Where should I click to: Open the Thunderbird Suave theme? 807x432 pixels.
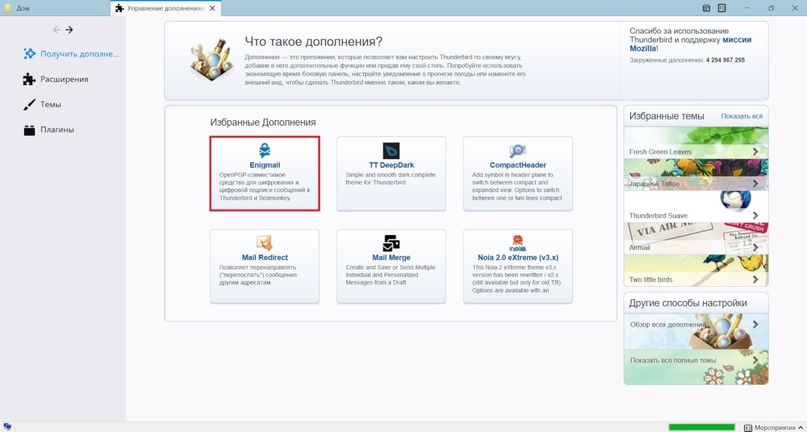click(x=696, y=206)
